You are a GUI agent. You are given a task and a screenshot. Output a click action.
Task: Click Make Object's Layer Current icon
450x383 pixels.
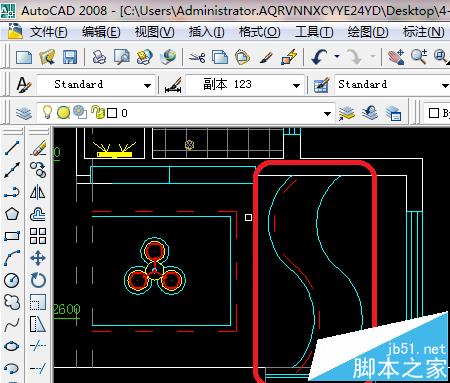[347, 113]
